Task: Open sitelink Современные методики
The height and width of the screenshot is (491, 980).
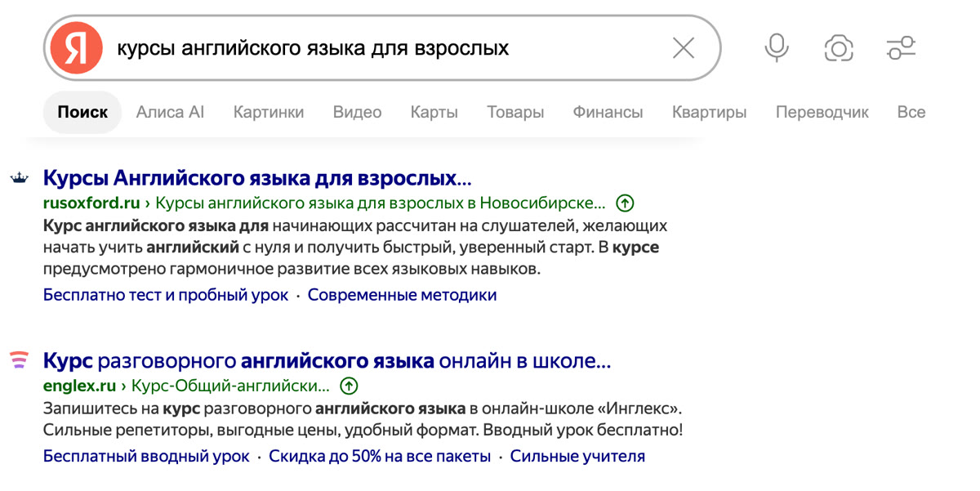Action: 402,295
